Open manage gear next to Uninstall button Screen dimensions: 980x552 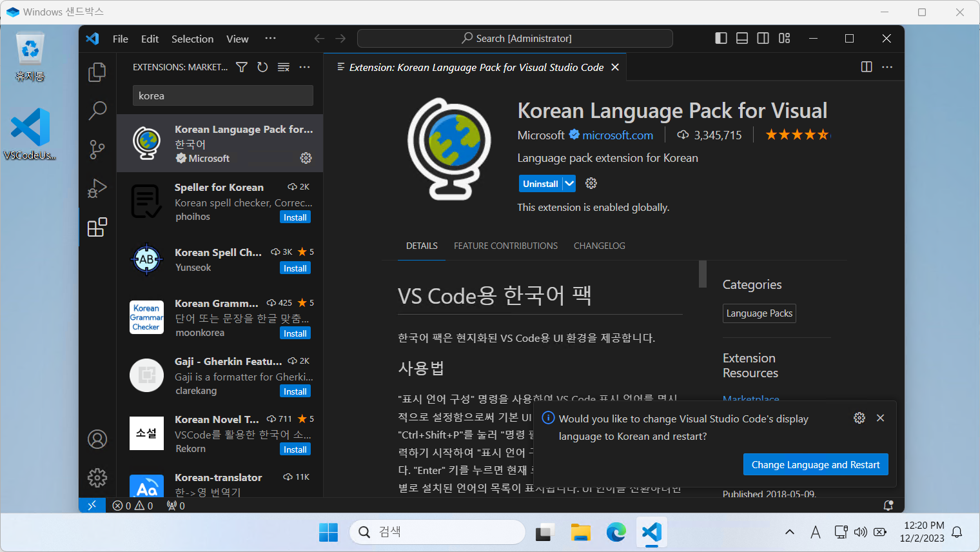591,184
